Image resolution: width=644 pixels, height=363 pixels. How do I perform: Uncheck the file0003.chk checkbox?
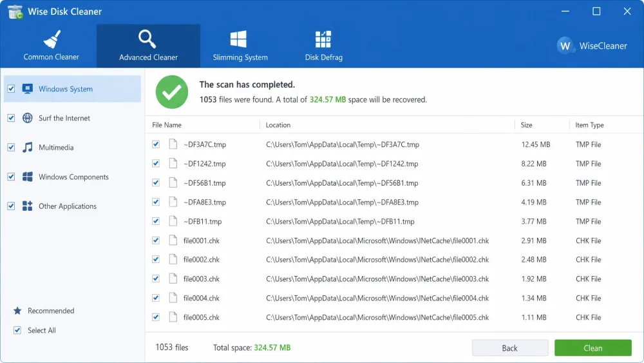point(156,279)
